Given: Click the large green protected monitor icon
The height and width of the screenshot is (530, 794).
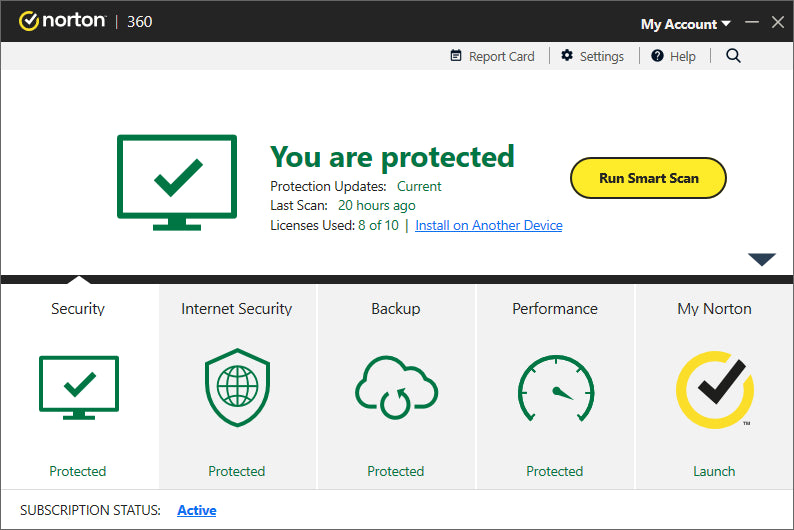Looking at the screenshot, I should tap(177, 181).
